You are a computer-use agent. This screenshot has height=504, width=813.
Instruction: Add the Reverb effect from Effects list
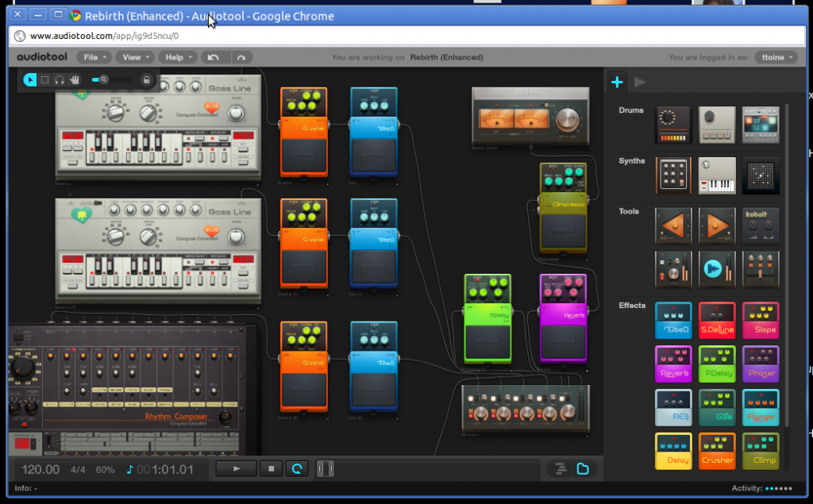click(x=673, y=364)
